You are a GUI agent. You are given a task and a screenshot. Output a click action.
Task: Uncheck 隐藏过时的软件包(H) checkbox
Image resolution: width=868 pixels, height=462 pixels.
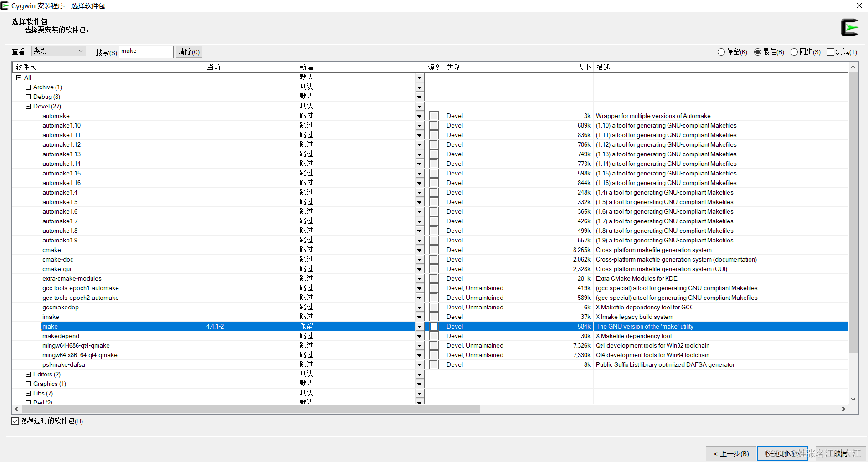click(15, 421)
